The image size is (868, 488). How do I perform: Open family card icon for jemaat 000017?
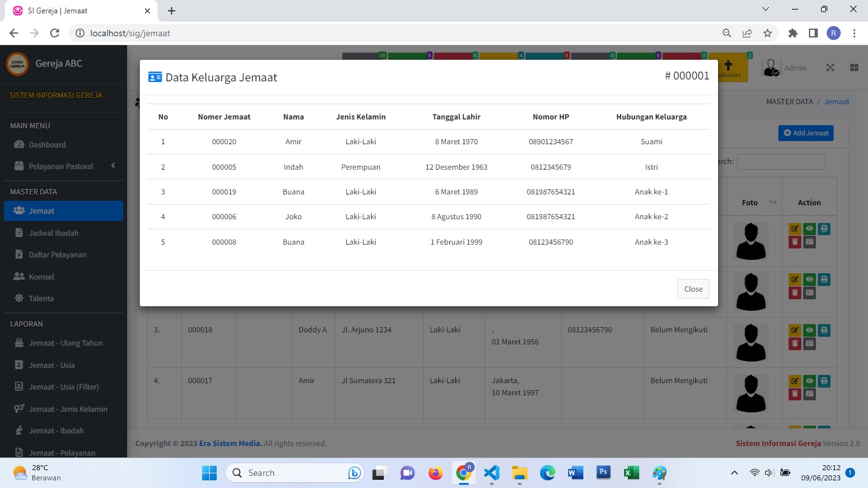[809, 395]
